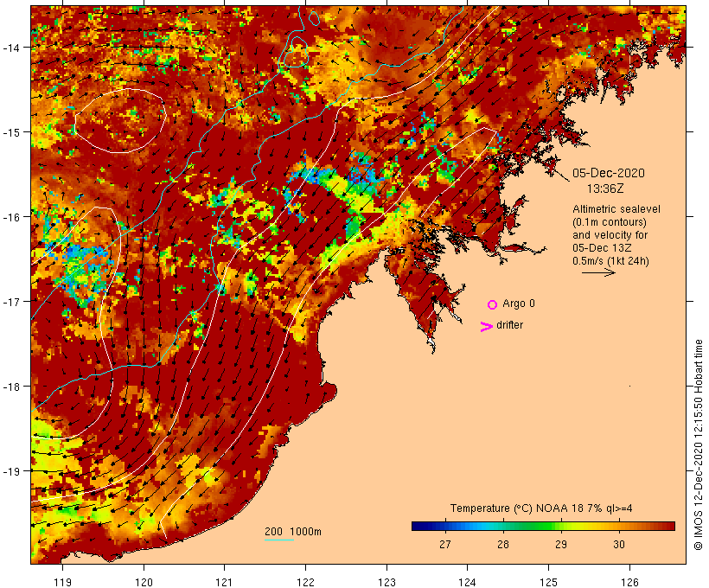Click the longitude label 120
Viewport: 709px width, 588px height.
(144, 582)
